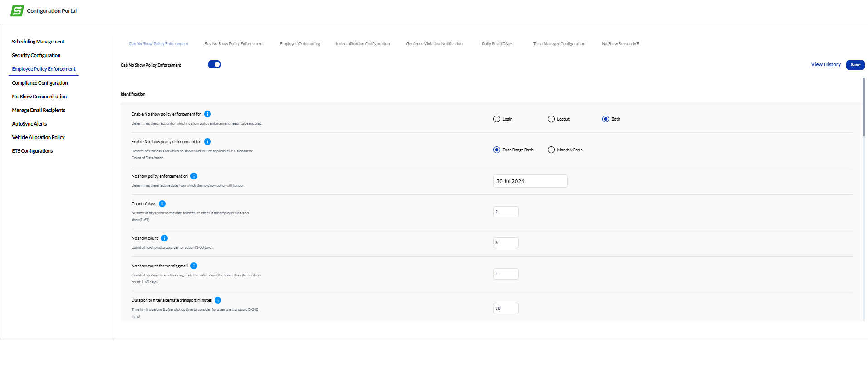Open info icon for No show policy enforcement on

click(x=194, y=176)
